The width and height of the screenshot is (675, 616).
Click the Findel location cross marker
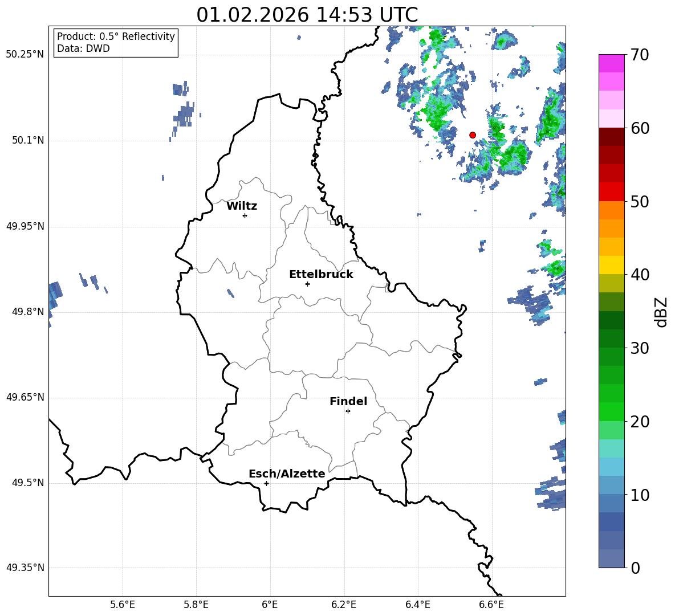coord(348,411)
